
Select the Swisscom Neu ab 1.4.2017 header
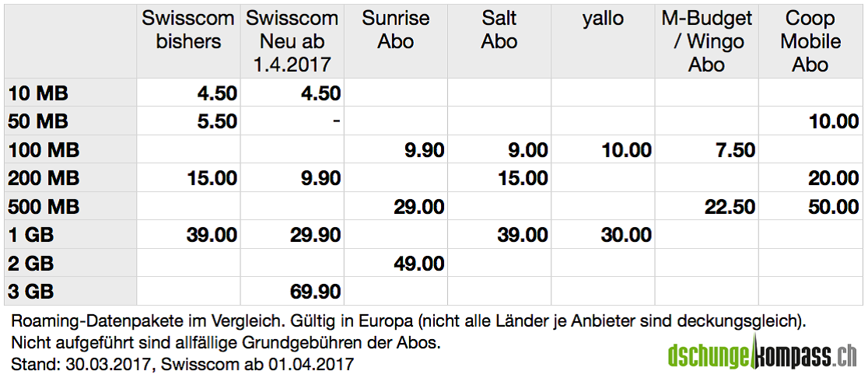point(292,41)
